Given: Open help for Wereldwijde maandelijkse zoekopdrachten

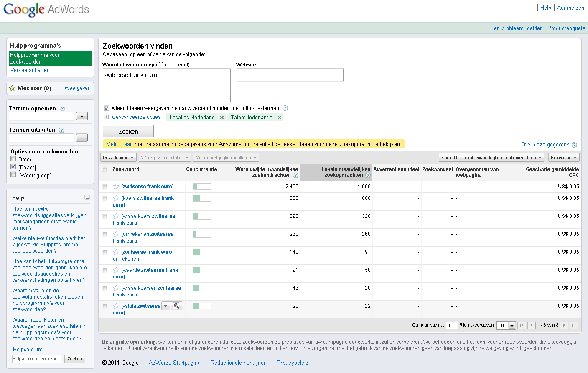Looking at the screenshot, I should pos(295,176).
